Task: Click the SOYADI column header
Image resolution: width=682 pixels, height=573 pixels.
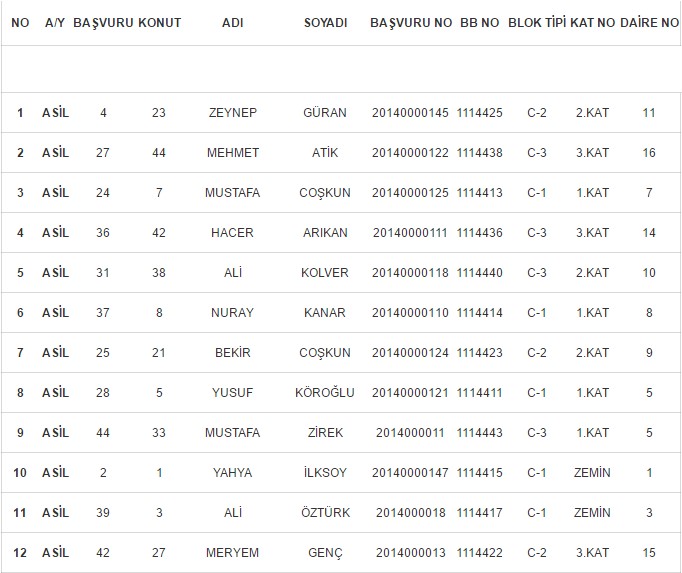Action: [x=326, y=22]
